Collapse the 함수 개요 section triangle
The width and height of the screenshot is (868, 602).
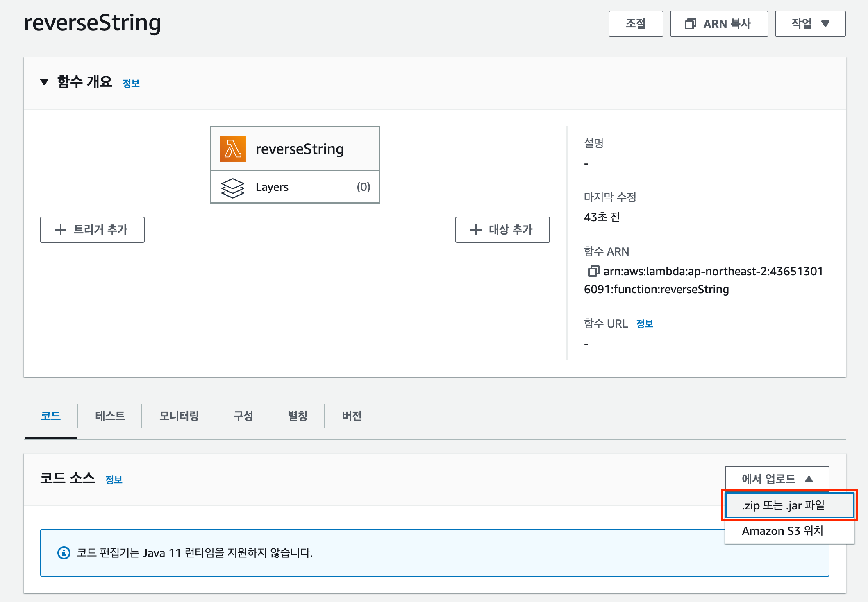(x=44, y=82)
